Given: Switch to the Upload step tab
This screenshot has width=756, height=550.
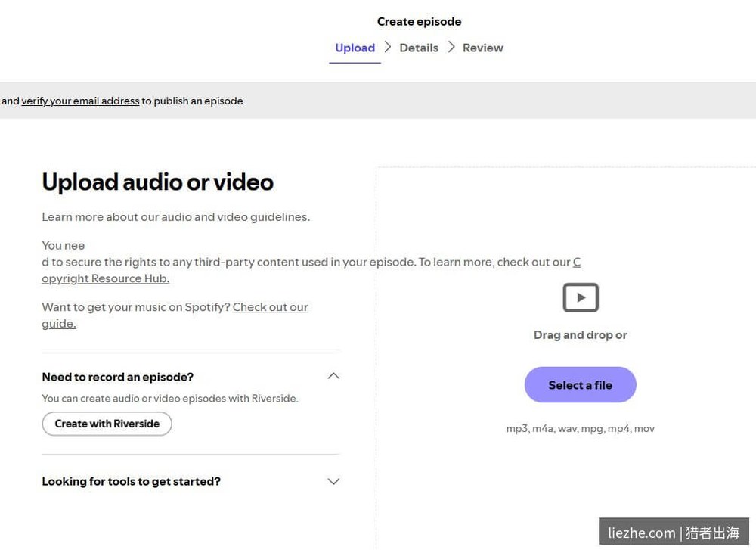Looking at the screenshot, I should click(355, 48).
